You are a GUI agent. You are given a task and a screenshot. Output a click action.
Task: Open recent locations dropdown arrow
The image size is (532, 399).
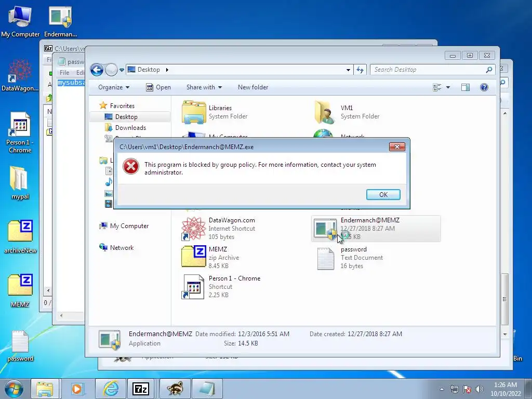click(122, 70)
